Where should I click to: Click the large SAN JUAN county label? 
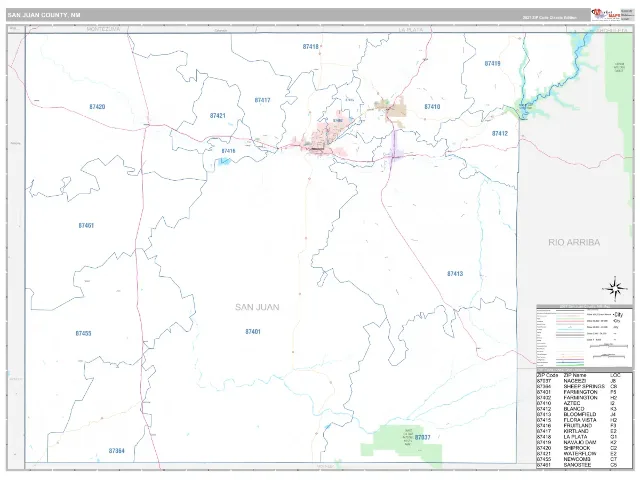click(x=257, y=307)
